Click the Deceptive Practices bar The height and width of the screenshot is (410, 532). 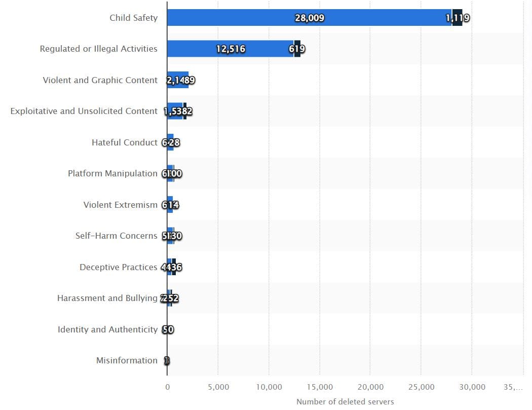(170, 267)
